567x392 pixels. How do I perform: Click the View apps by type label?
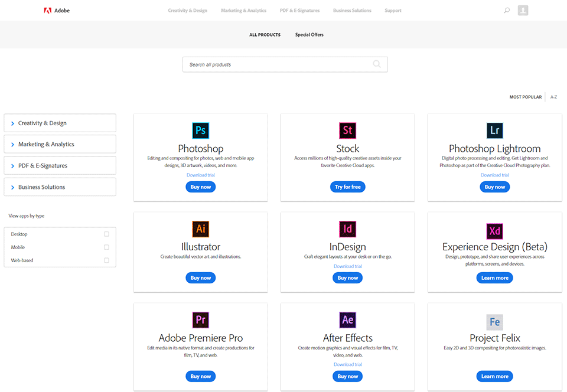coord(27,215)
